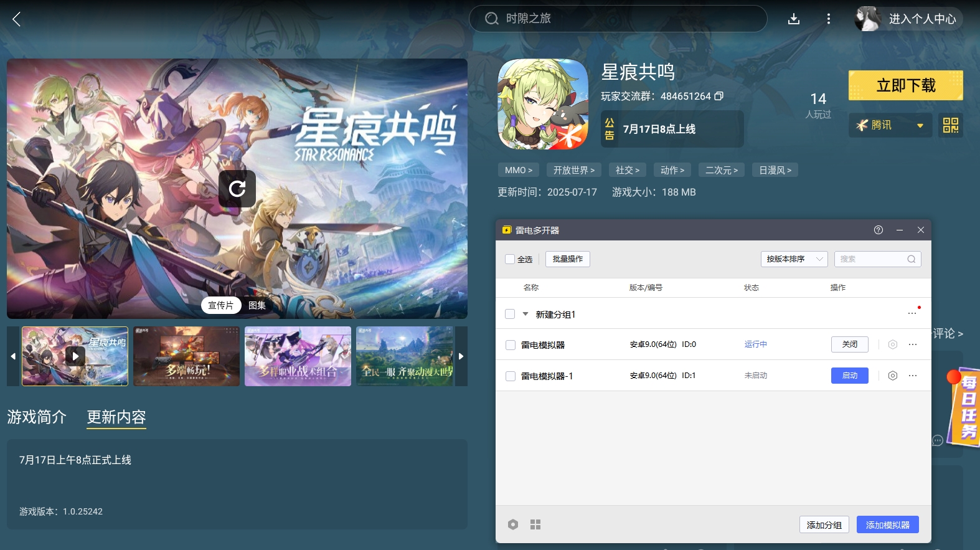Viewport: 980px width, 550px height.
Task: Open more options for 雷电模拟器 row
Action: (913, 344)
